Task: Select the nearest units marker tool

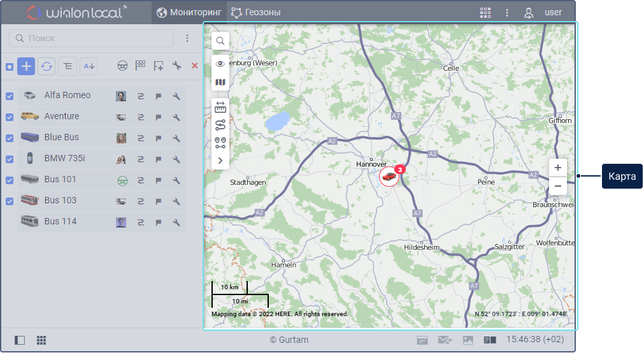Action: click(x=220, y=143)
